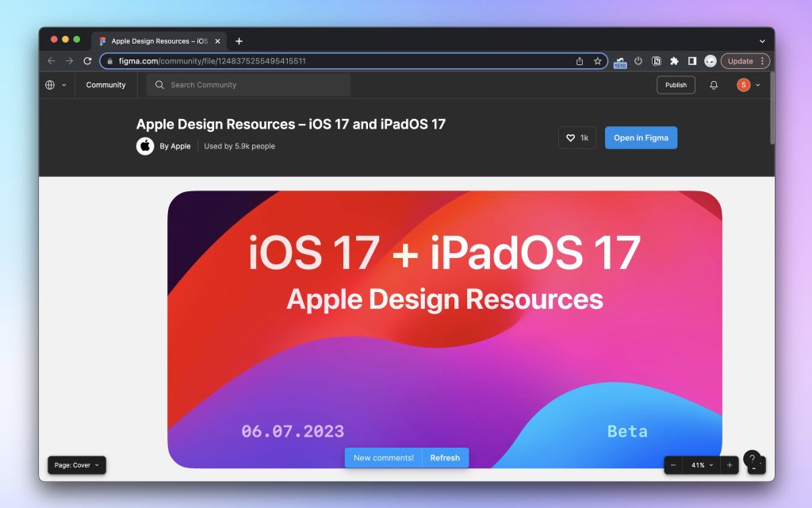Open the globe icon menu in Figma
This screenshot has height=508, width=812.
click(50, 85)
